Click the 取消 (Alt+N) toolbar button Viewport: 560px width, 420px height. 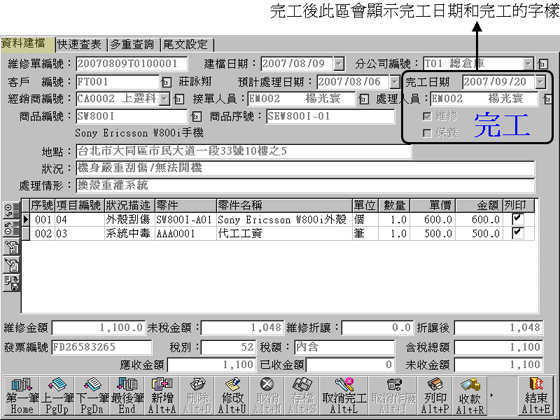point(267,396)
